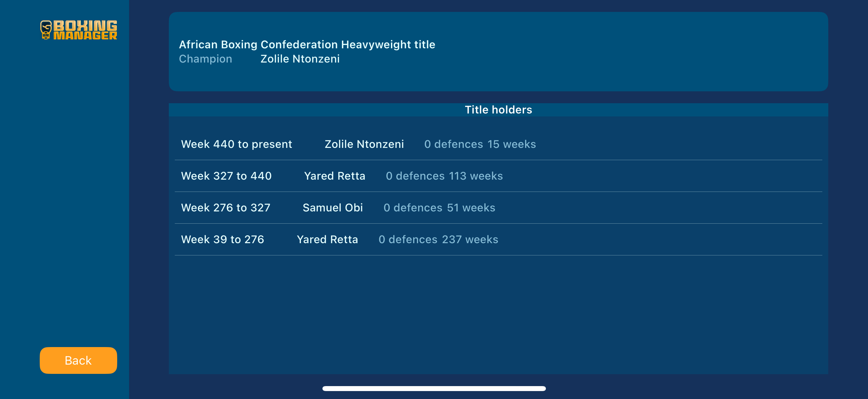Select current champion name Zolile Ntonzeni in header
868x399 pixels.
(300, 59)
